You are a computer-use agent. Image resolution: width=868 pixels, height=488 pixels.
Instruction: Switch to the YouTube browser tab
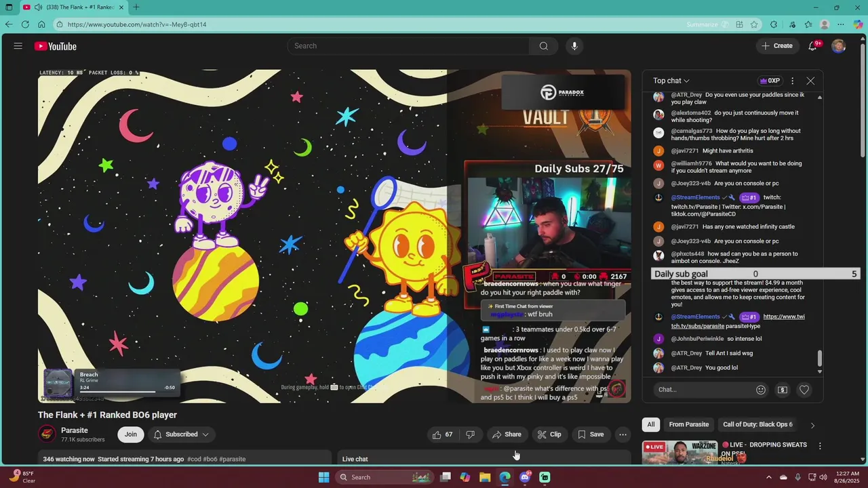(73, 7)
